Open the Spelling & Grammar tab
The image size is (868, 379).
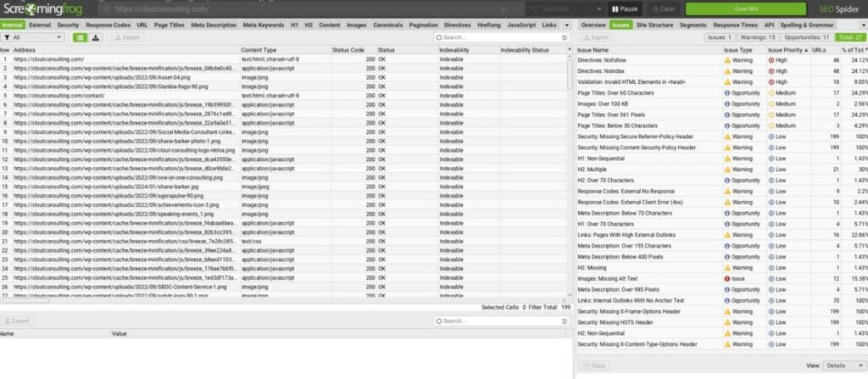(807, 25)
